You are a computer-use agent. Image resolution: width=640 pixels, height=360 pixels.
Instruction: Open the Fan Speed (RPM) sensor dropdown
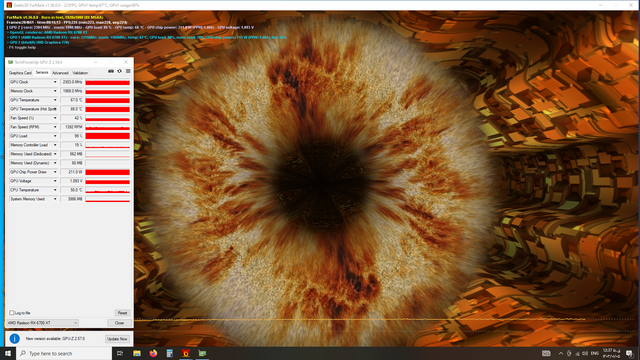55,127
